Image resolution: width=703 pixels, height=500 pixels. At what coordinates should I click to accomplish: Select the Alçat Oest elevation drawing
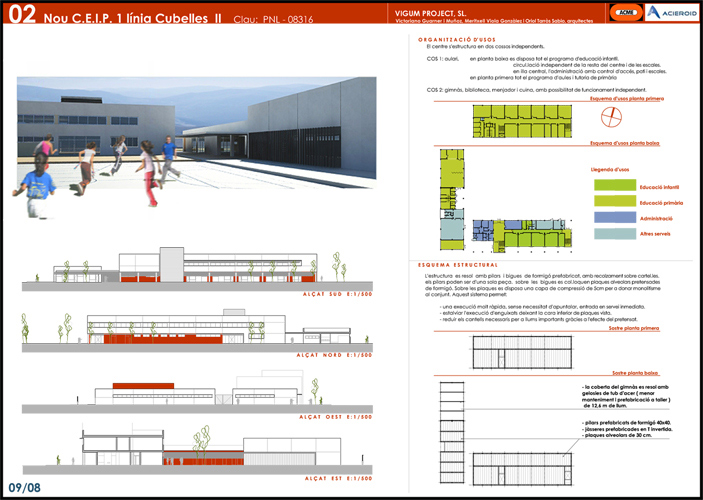(x=200, y=393)
